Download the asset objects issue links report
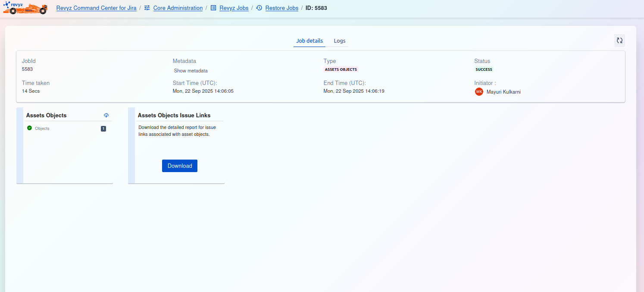644x292 pixels. click(x=180, y=166)
